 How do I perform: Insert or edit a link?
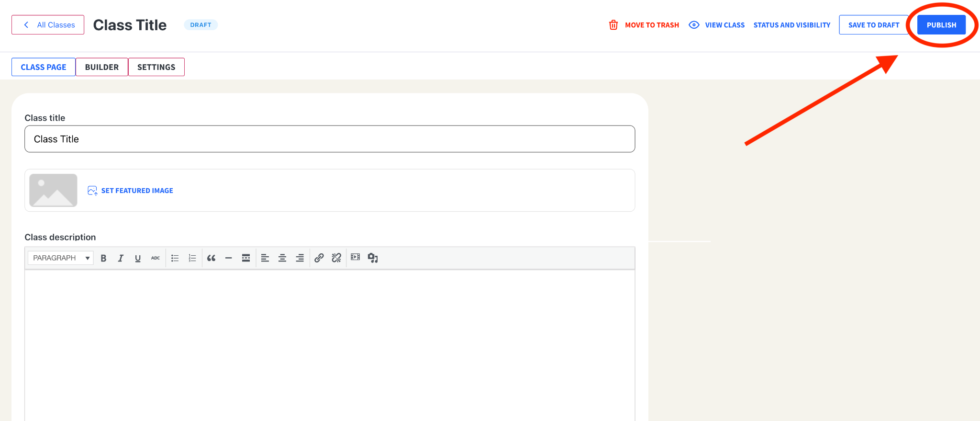click(x=319, y=258)
